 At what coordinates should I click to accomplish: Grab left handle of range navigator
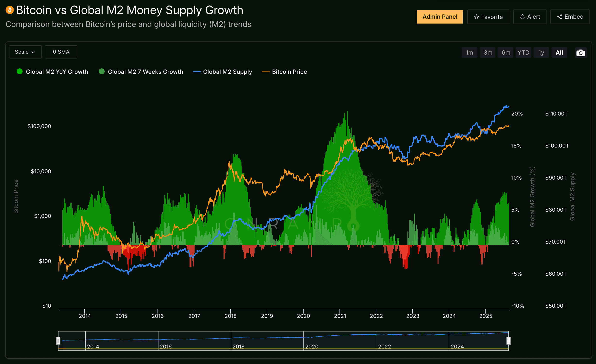58,341
